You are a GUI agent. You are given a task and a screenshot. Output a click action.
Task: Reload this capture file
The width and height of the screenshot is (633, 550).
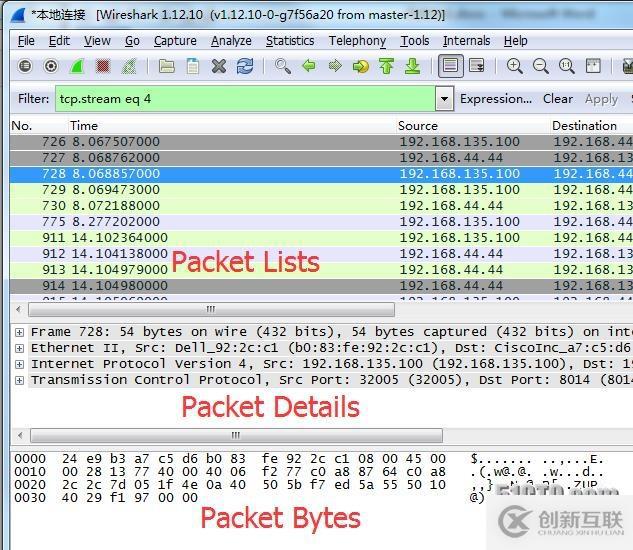point(245,66)
